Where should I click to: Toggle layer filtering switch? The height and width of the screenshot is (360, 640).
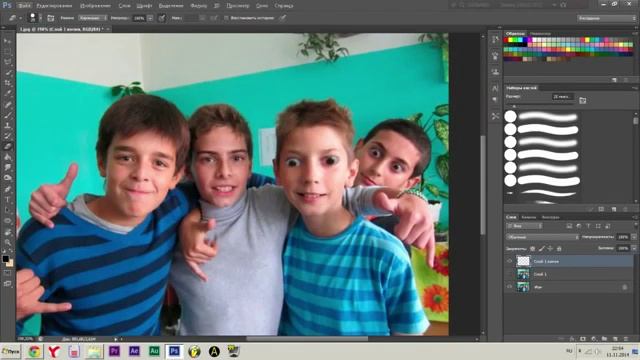click(x=635, y=226)
